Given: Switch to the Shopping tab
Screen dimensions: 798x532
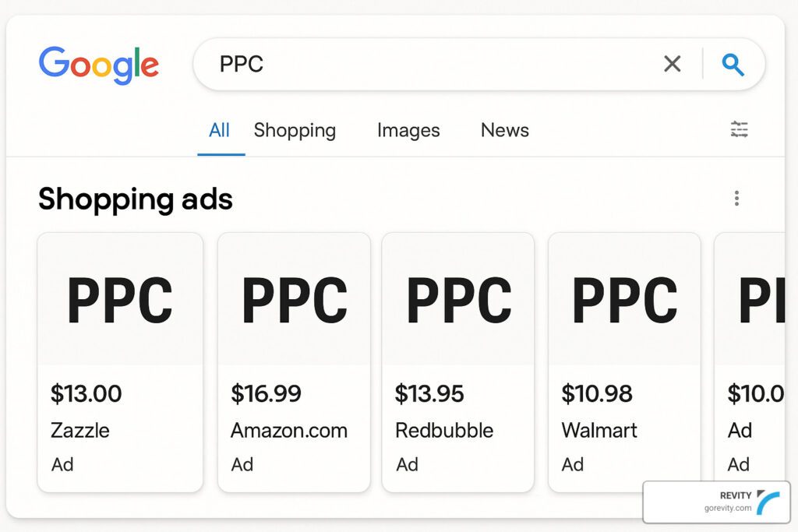Looking at the screenshot, I should click(x=295, y=130).
